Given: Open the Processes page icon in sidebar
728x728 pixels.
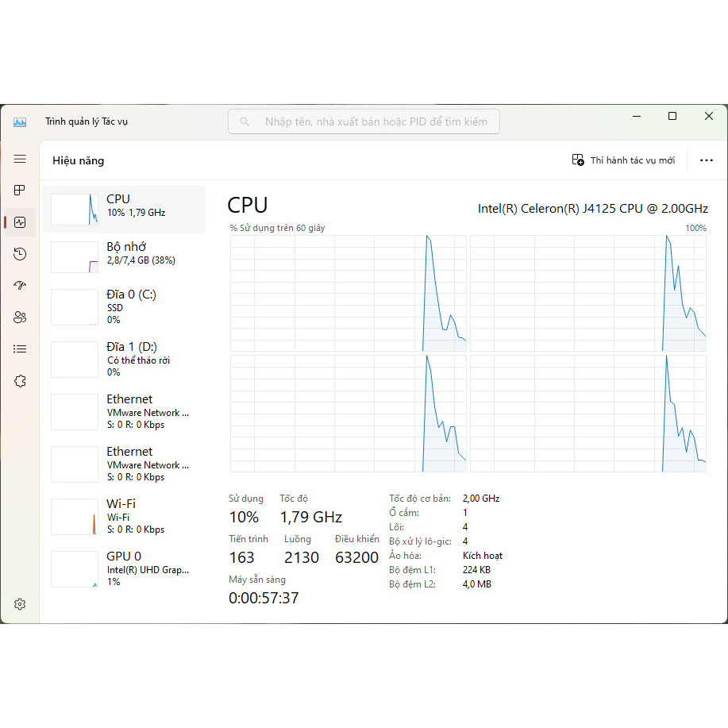Looking at the screenshot, I should (x=20, y=191).
